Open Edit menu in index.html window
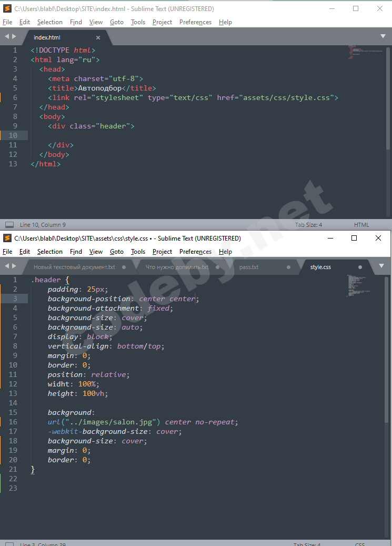The width and height of the screenshot is (392, 546). [25, 22]
